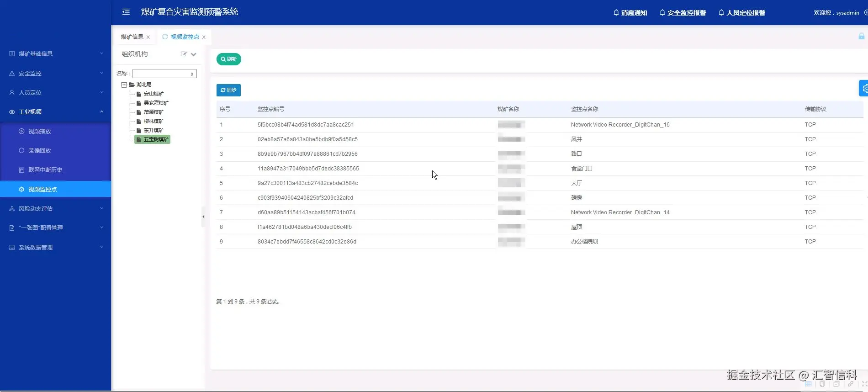Collapse the 工业视频 menu chevron
868x392 pixels.
[101, 111]
